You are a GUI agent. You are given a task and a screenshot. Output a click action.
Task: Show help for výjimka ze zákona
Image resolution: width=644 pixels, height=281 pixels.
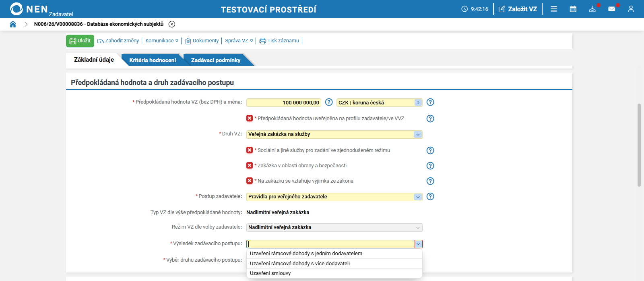[430, 181]
